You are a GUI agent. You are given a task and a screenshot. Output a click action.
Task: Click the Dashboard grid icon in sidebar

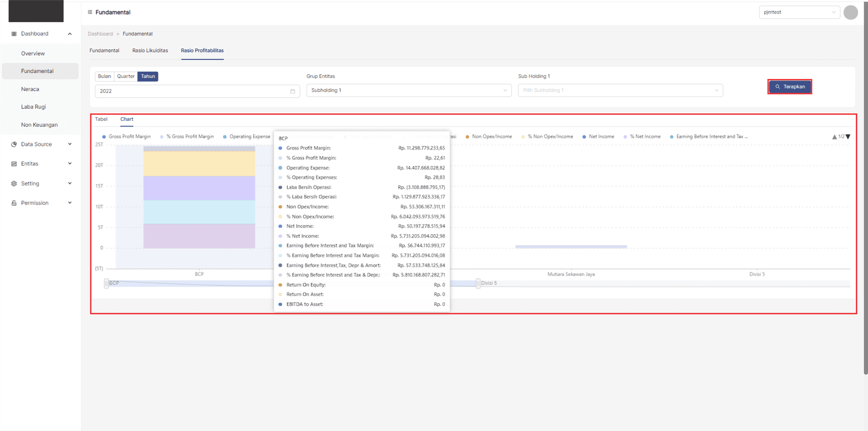[x=14, y=34]
